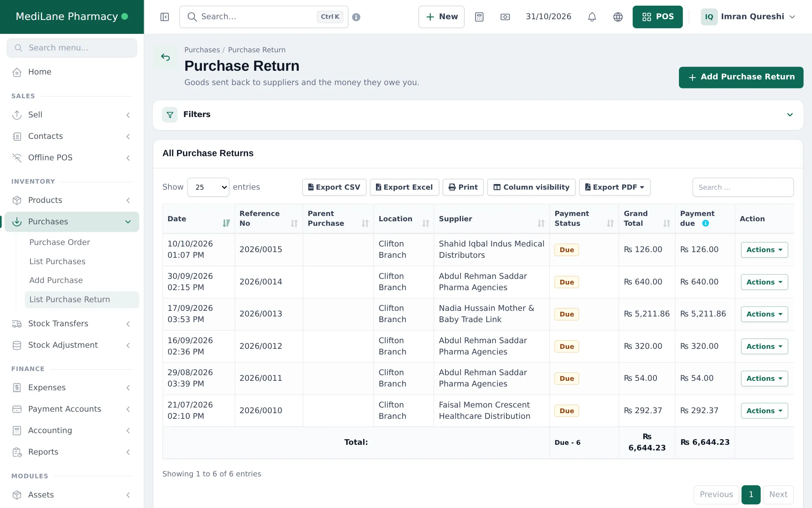Go to page 1 in pagination
The height and width of the screenshot is (508, 812).
pos(751,494)
